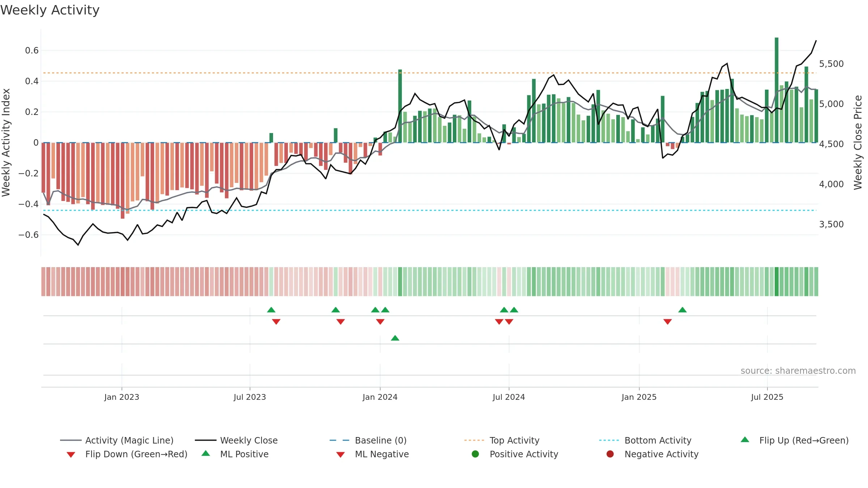Toggle the Negative Activity legend entry

pyautogui.click(x=652, y=454)
